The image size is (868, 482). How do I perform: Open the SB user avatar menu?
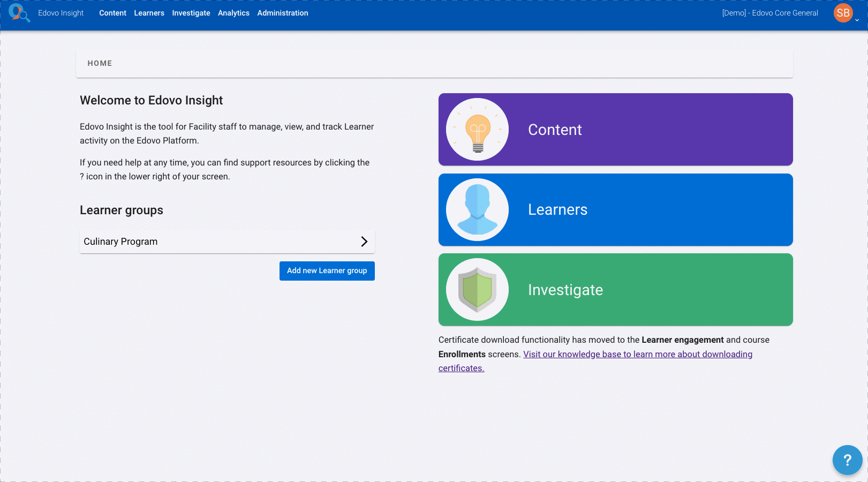click(843, 13)
